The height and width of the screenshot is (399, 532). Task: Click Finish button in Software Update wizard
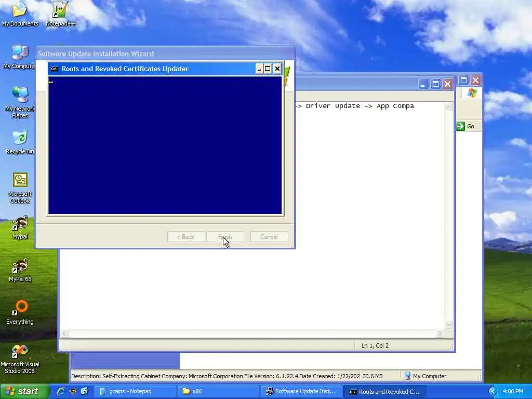pyautogui.click(x=225, y=237)
